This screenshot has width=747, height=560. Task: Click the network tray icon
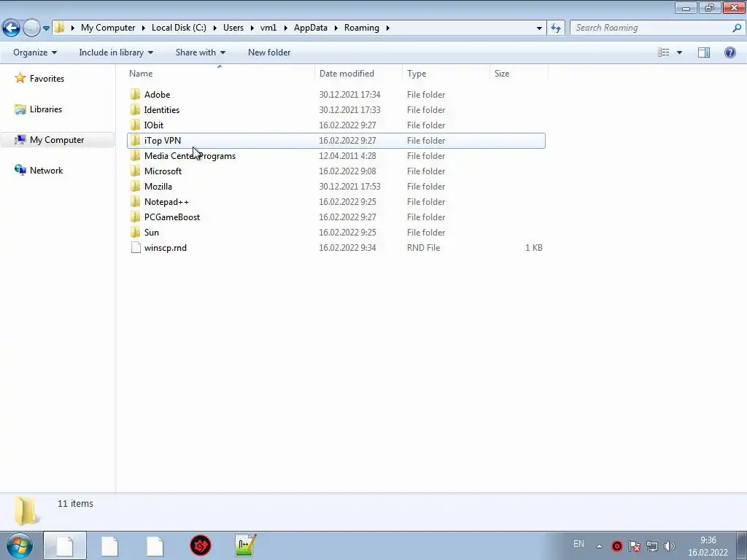click(651, 546)
